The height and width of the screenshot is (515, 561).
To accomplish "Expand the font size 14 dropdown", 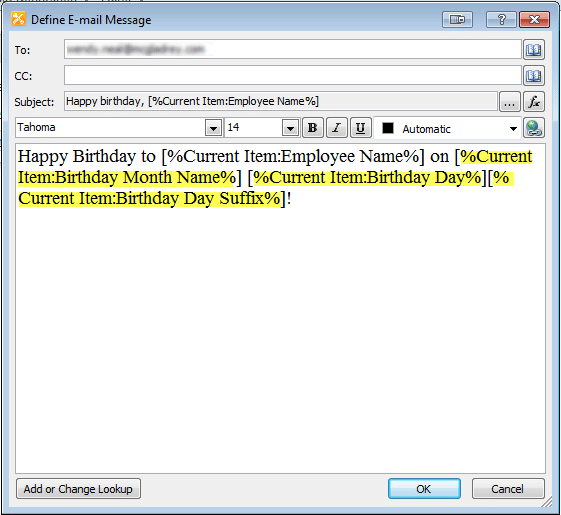I will pos(290,128).
